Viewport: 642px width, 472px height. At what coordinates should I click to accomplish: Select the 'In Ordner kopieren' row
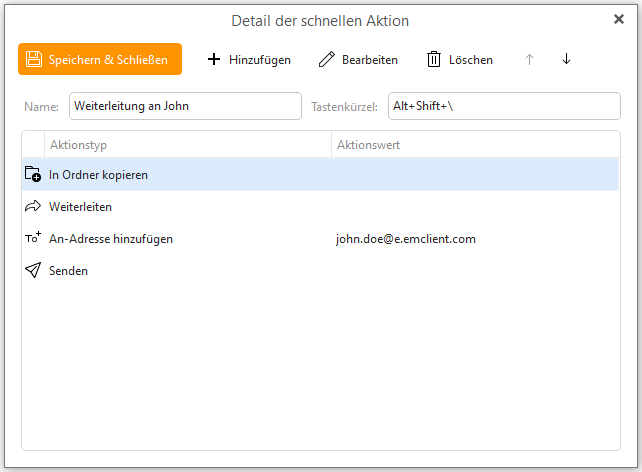point(320,174)
